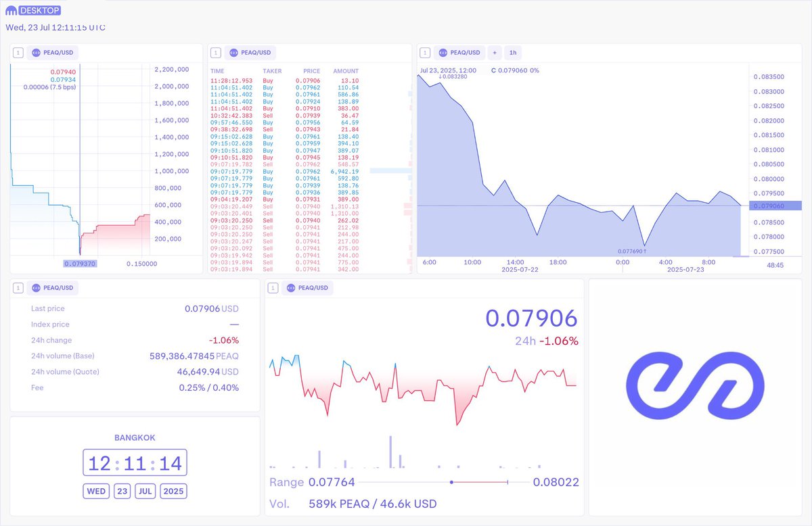812x526 pixels.
Task: Click the Kraken logo icon at top
Action: (x=11, y=11)
